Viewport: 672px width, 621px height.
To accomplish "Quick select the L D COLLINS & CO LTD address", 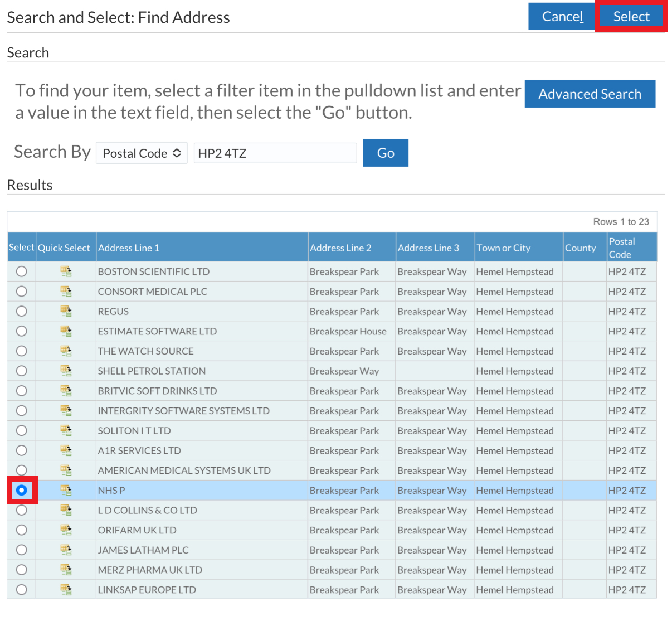I will point(66,510).
